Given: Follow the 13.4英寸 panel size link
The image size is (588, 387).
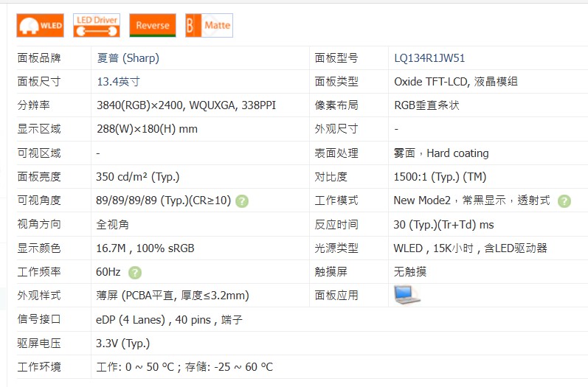Looking at the screenshot, I should [x=118, y=82].
